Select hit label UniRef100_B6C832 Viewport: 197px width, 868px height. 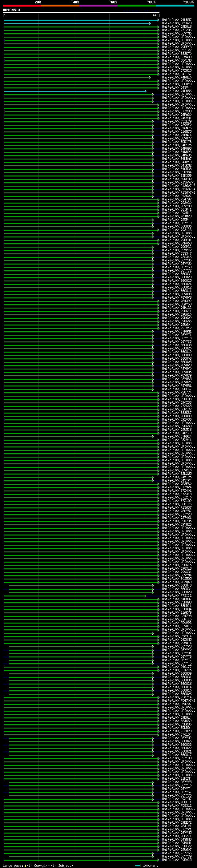[177, 274]
